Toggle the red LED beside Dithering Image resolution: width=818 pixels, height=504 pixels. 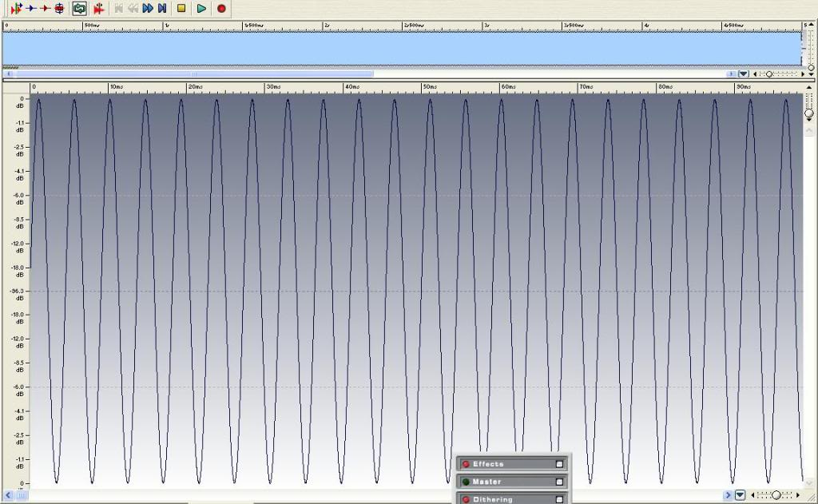click(466, 499)
